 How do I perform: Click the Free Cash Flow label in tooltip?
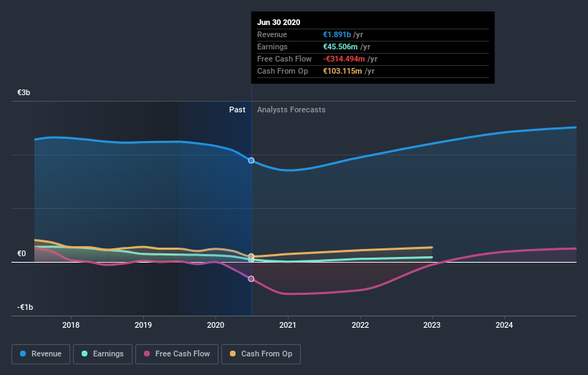(284, 59)
